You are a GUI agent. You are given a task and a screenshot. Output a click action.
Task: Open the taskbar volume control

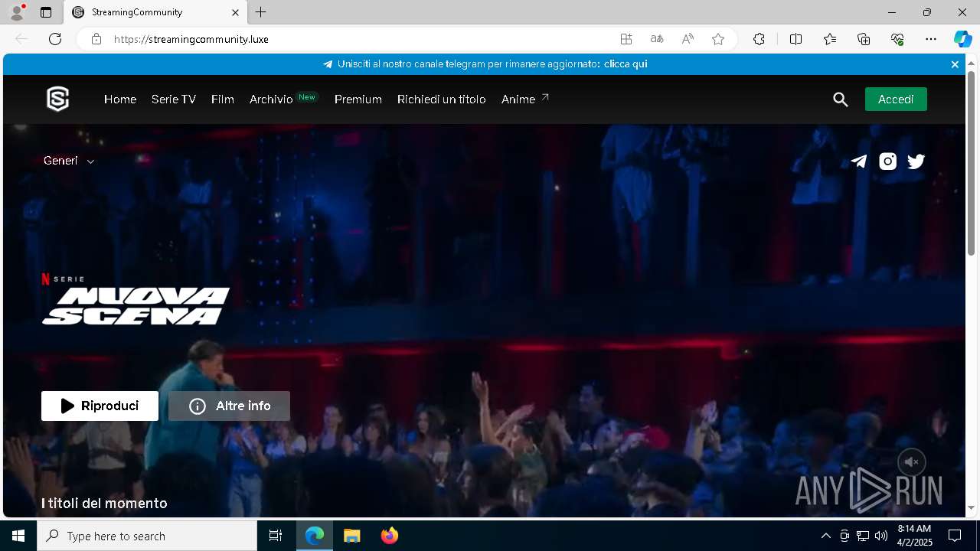point(881,536)
